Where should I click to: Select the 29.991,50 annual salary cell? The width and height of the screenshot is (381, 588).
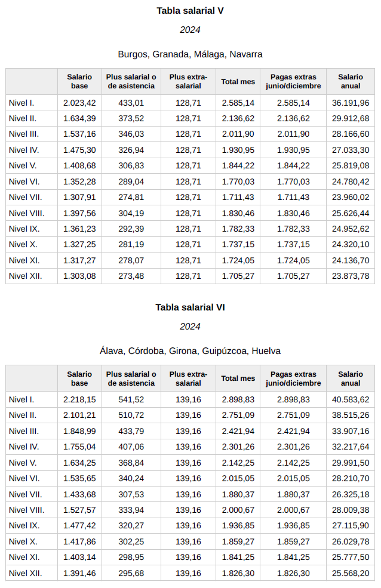tap(350, 463)
